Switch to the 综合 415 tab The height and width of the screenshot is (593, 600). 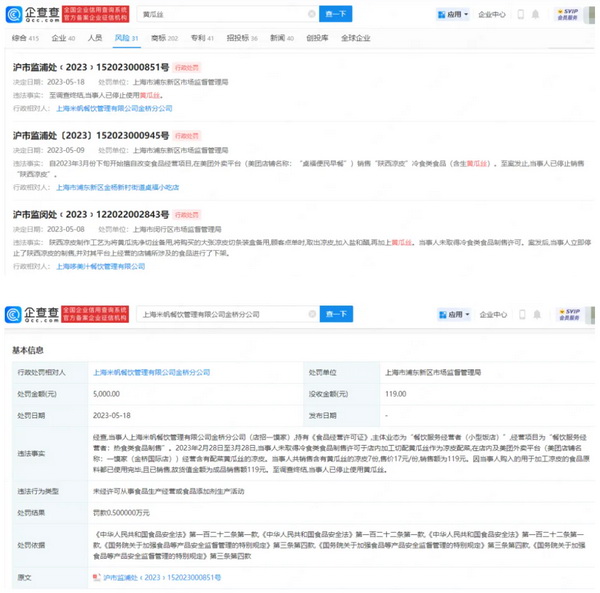pos(25,38)
